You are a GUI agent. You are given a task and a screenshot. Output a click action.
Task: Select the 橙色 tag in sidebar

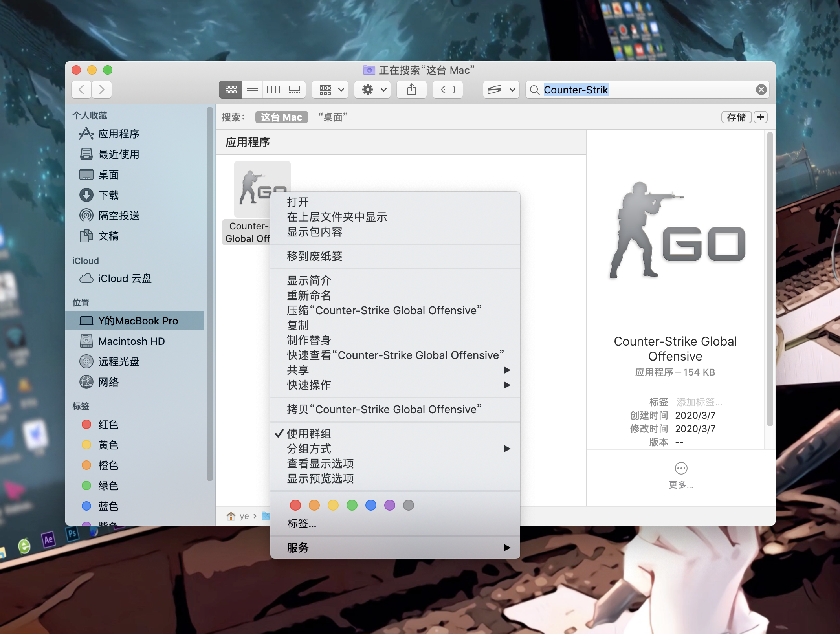click(x=135, y=465)
